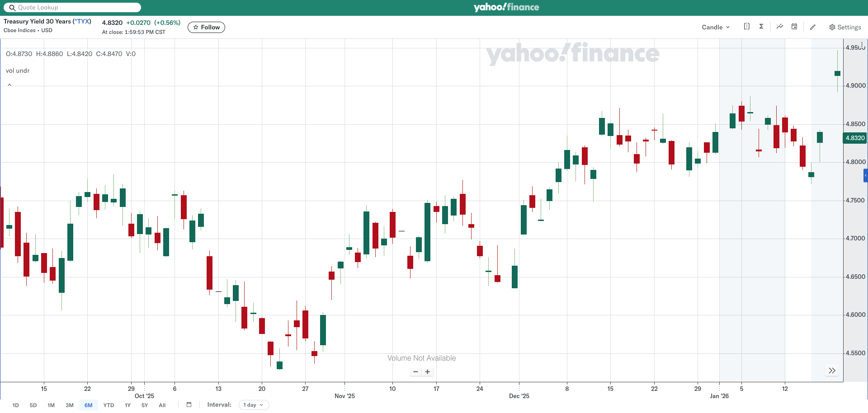Click the sigma indicators icon
Image resolution: width=868 pixels, height=413 pixels.
(x=761, y=27)
